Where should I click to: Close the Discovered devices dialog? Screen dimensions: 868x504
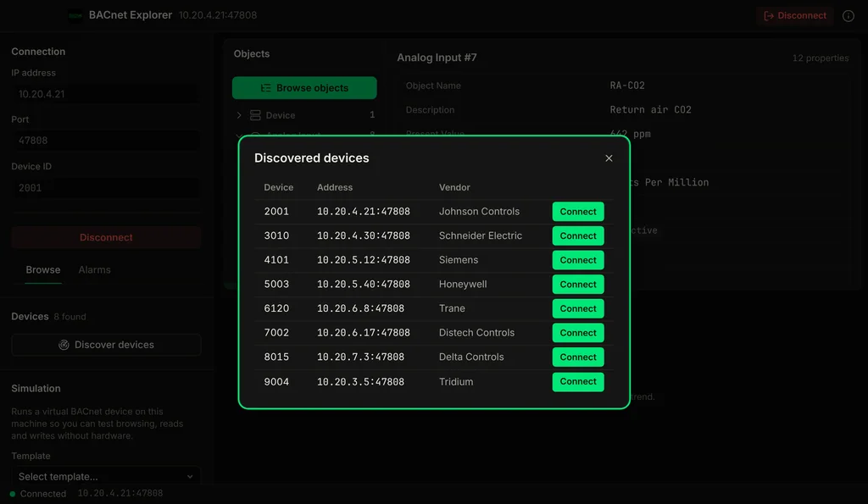tap(609, 158)
